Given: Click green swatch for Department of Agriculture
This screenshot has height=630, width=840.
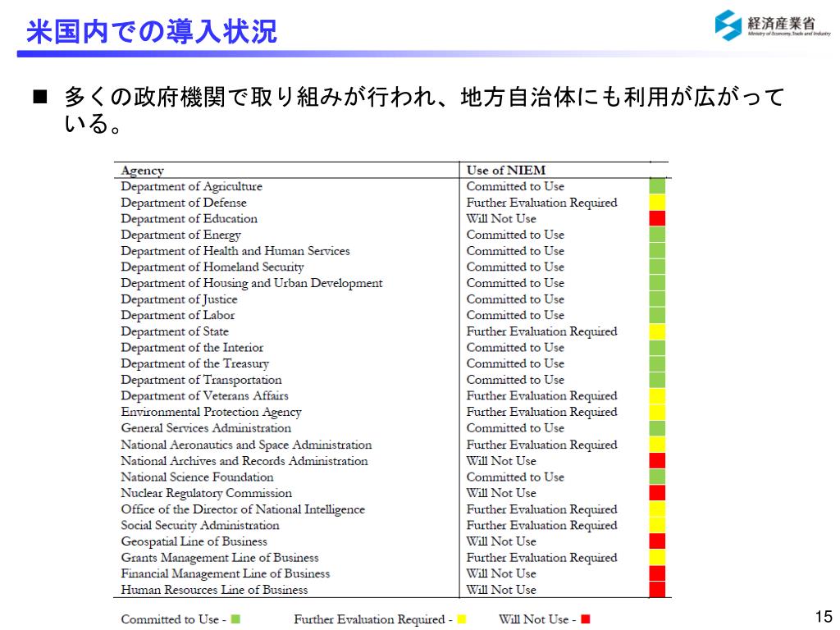Looking at the screenshot, I should pos(657,186).
